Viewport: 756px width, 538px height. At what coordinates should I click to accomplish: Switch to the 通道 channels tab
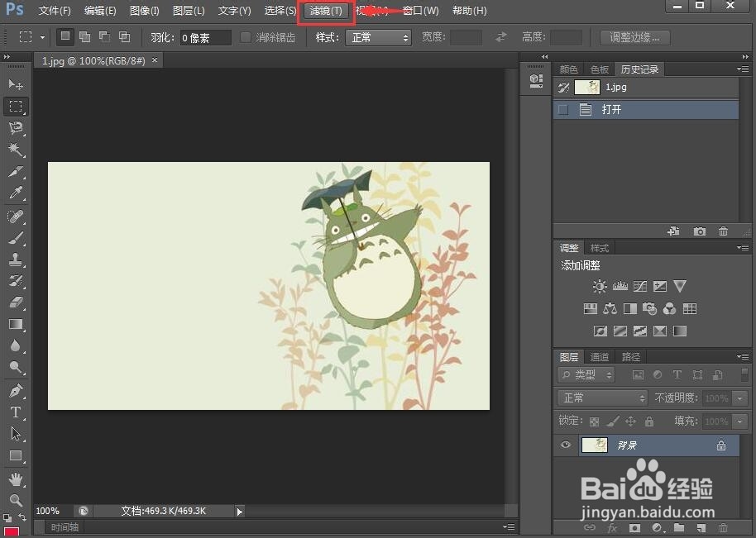[x=600, y=357]
